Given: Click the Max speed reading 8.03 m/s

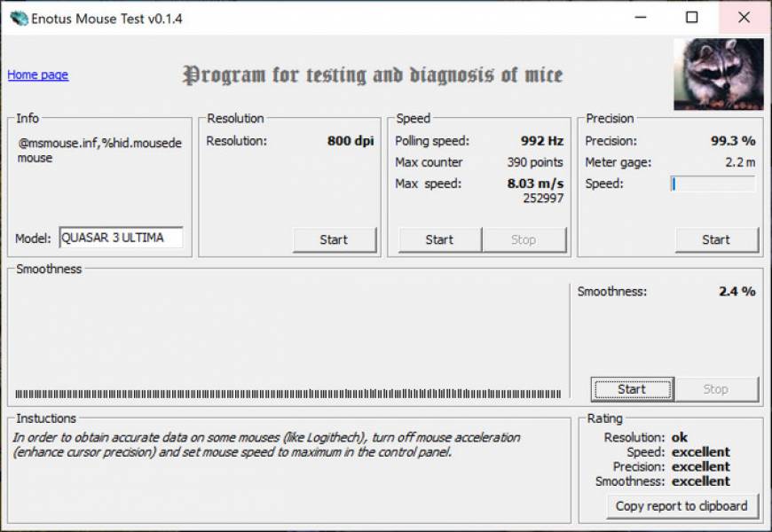Looking at the screenshot, I should [534, 184].
